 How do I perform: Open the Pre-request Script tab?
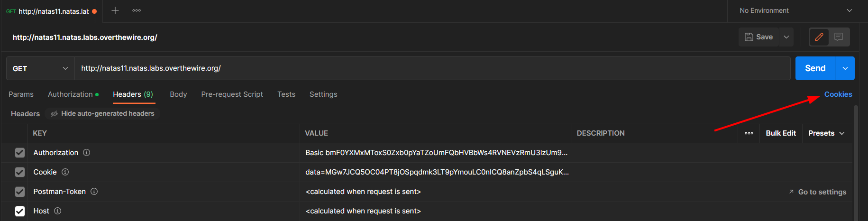click(x=232, y=94)
